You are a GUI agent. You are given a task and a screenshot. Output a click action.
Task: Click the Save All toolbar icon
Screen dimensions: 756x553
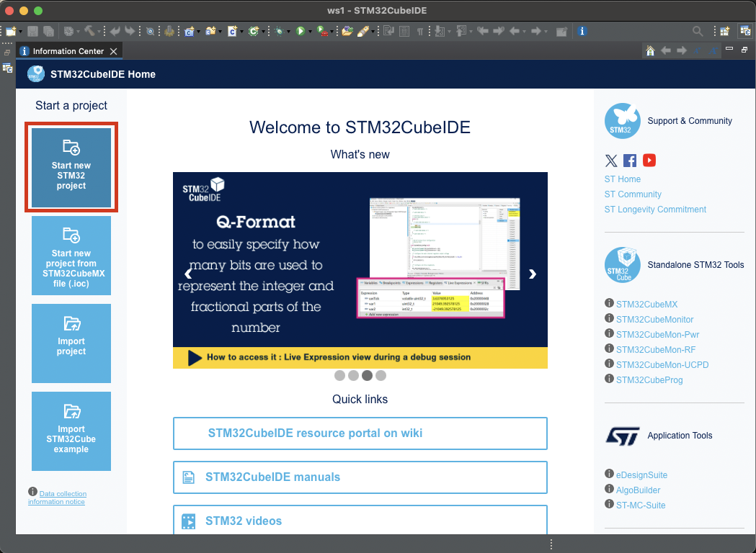click(x=48, y=31)
